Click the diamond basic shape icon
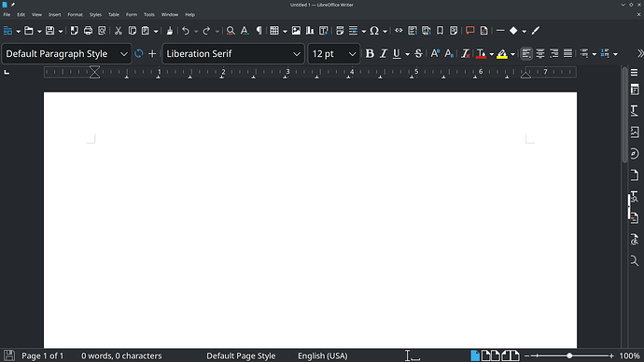This screenshot has width=644, height=362. 513,31
